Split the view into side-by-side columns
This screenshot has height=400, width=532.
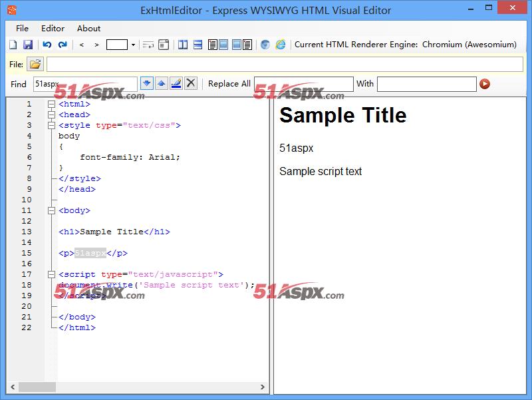point(183,45)
